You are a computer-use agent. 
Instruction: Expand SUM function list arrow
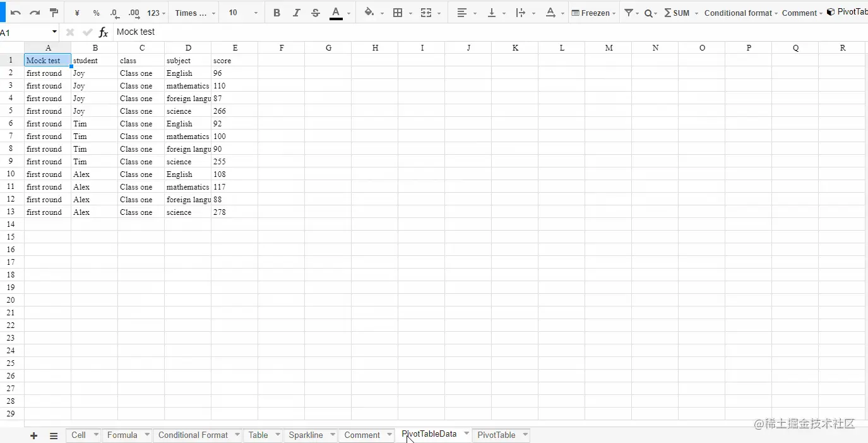point(696,13)
